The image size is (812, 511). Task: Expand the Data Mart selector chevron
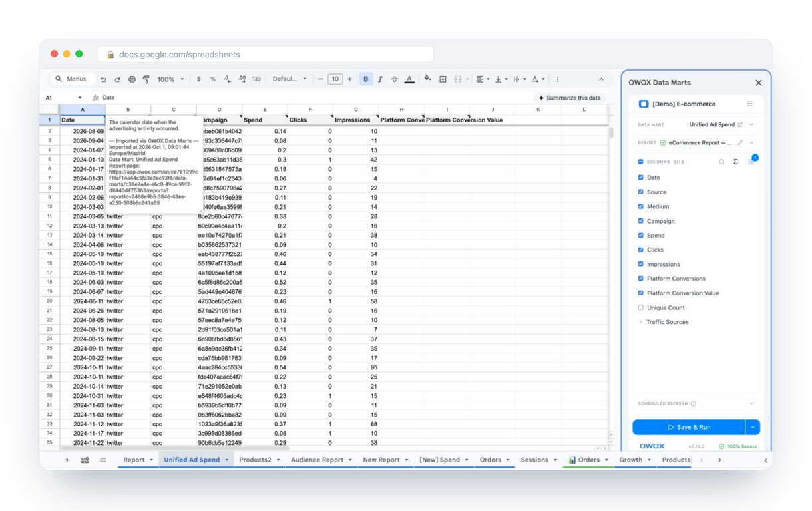click(x=751, y=125)
